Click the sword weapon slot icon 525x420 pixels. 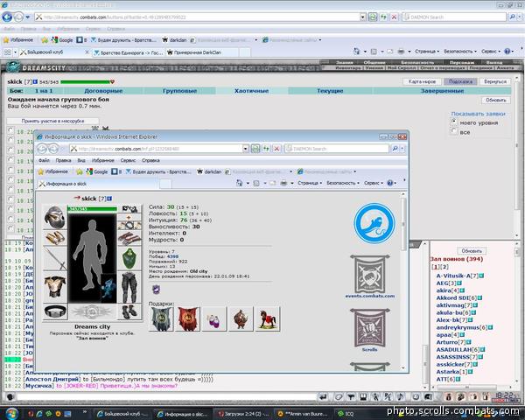point(55,259)
